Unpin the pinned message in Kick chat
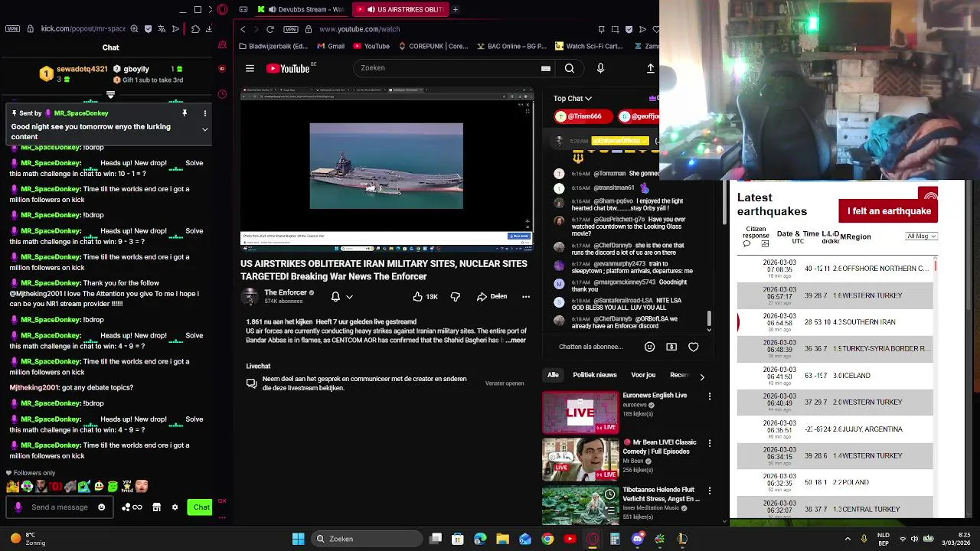Image resolution: width=980 pixels, height=551 pixels. point(185,113)
